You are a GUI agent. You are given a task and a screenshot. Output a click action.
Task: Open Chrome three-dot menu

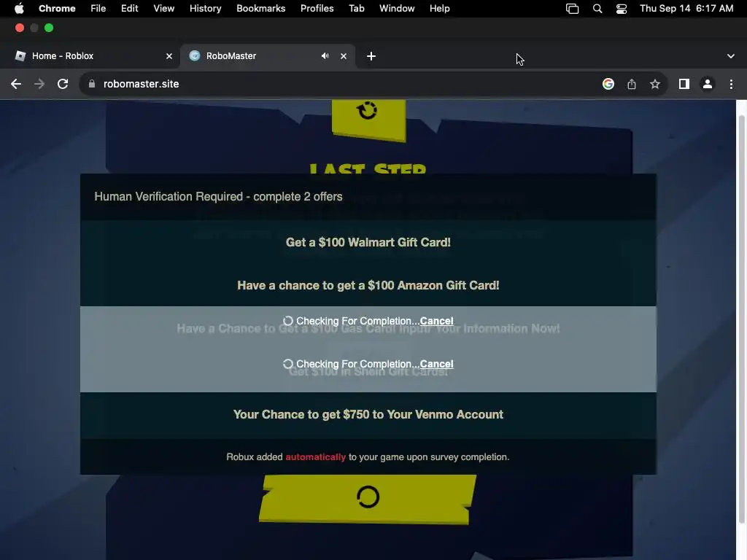click(x=731, y=85)
